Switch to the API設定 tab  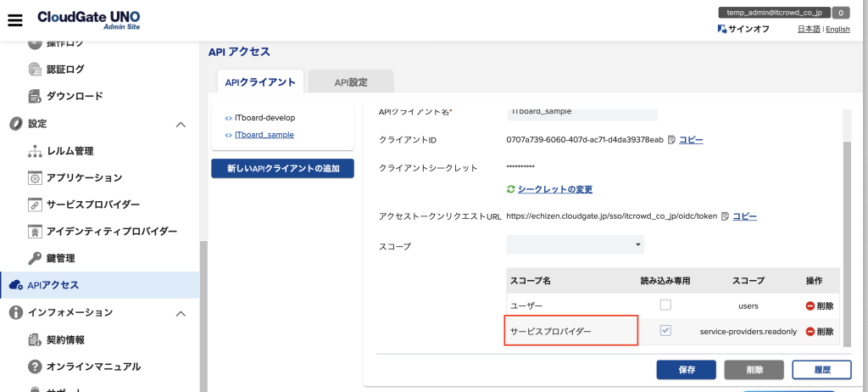350,82
